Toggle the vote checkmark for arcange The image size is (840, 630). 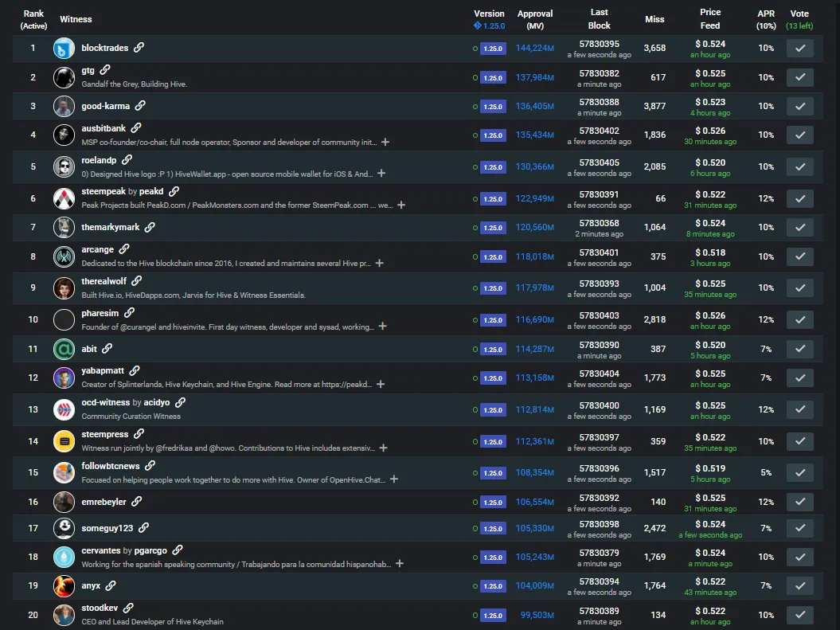click(799, 256)
